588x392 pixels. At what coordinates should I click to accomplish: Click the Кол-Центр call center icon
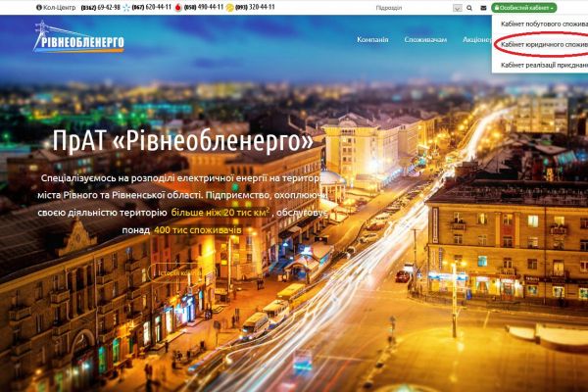39,7
